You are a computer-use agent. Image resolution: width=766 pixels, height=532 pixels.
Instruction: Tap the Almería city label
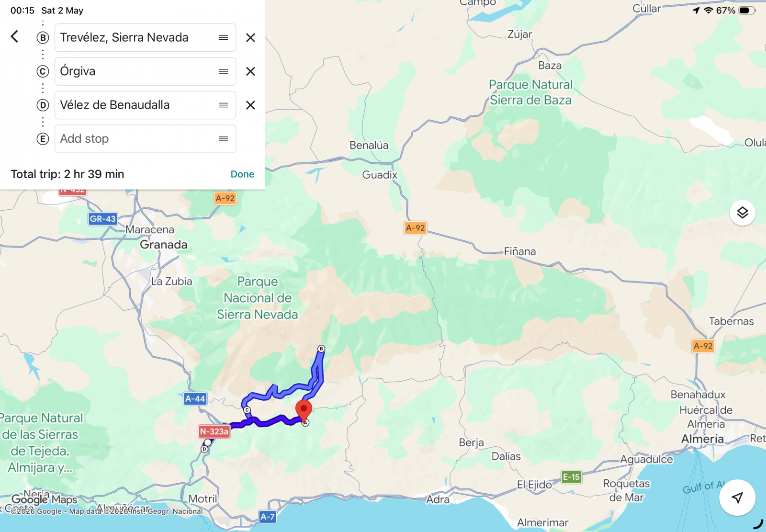[x=702, y=439]
